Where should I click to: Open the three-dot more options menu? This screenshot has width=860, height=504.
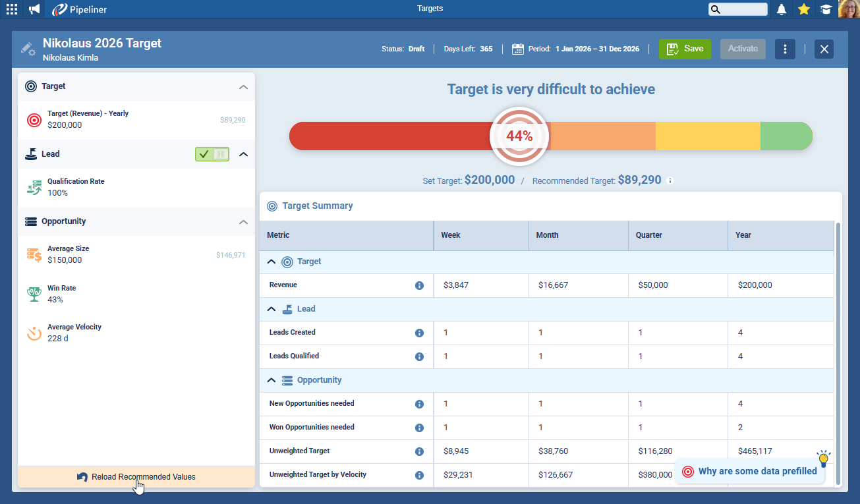(785, 49)
